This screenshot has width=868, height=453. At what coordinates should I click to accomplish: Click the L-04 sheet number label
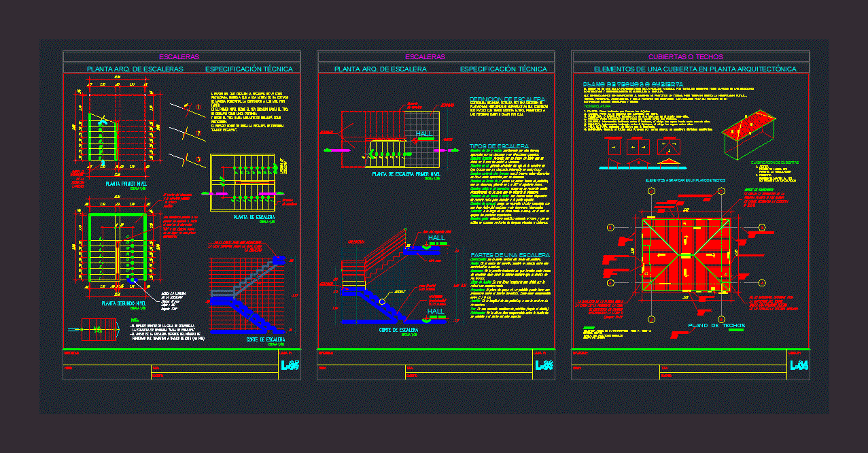coord(799,366)
